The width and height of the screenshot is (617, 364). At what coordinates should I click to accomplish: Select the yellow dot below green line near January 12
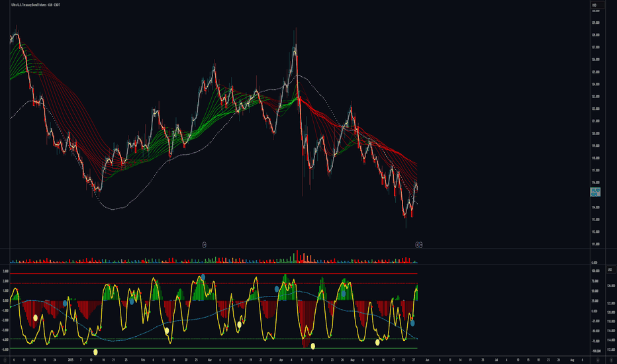coord(95,352)
